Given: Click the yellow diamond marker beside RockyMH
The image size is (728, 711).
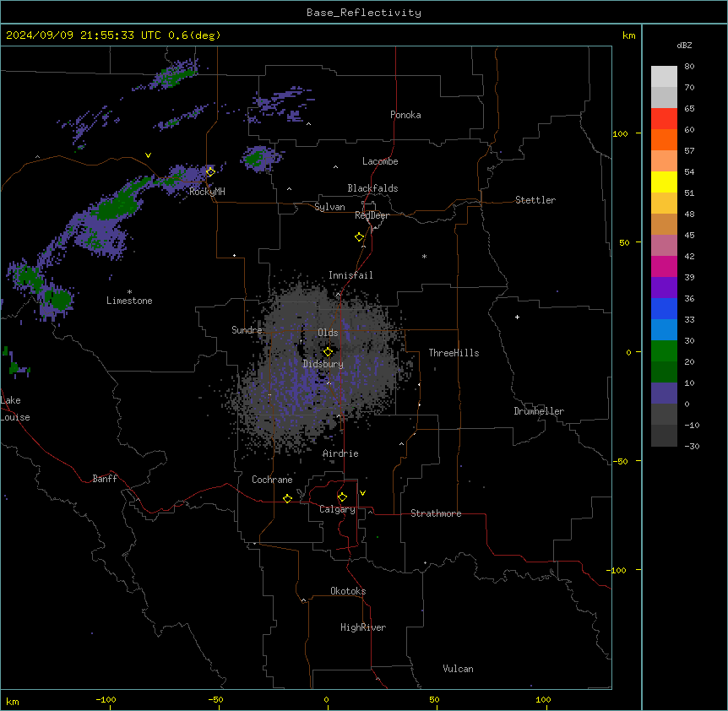Looking at the screenshot, I should (210, 171).
